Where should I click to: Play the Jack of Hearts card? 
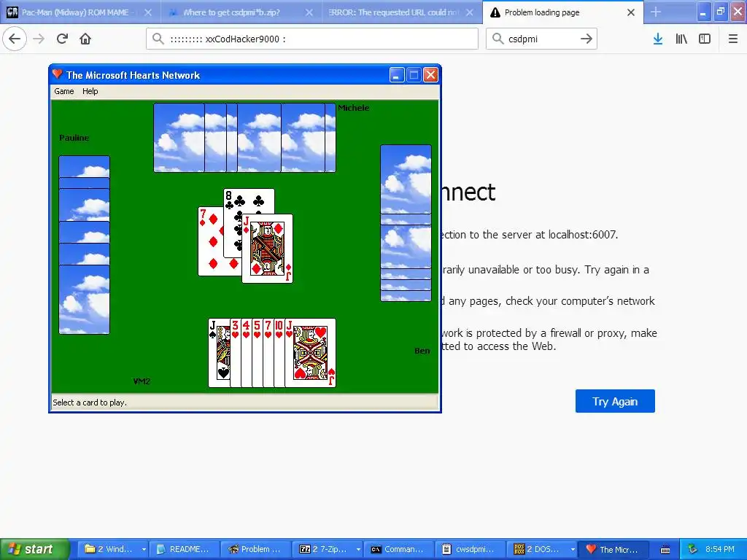(x=311, y=353)
